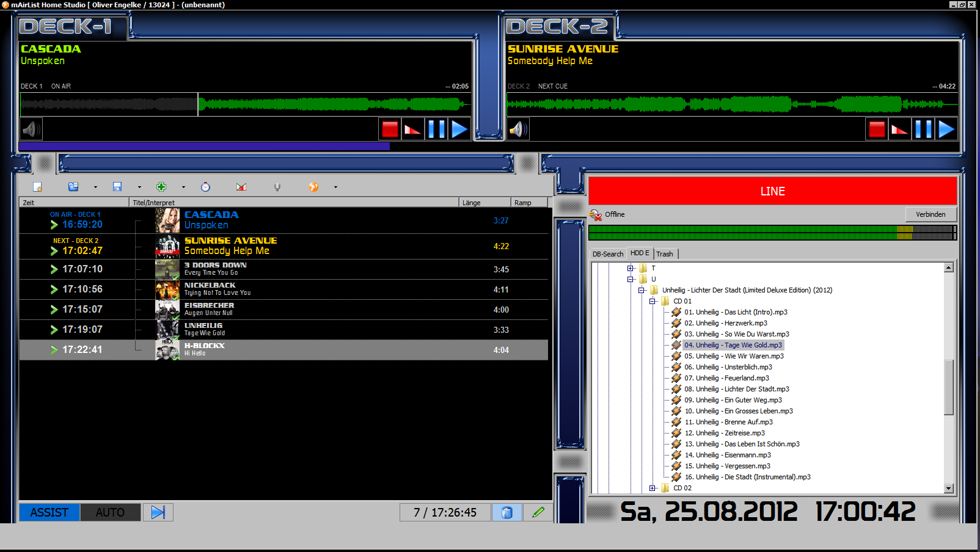Click Eisbrecher album cover thumbnail
Screen dimensions: 980x552
(167, 310)
